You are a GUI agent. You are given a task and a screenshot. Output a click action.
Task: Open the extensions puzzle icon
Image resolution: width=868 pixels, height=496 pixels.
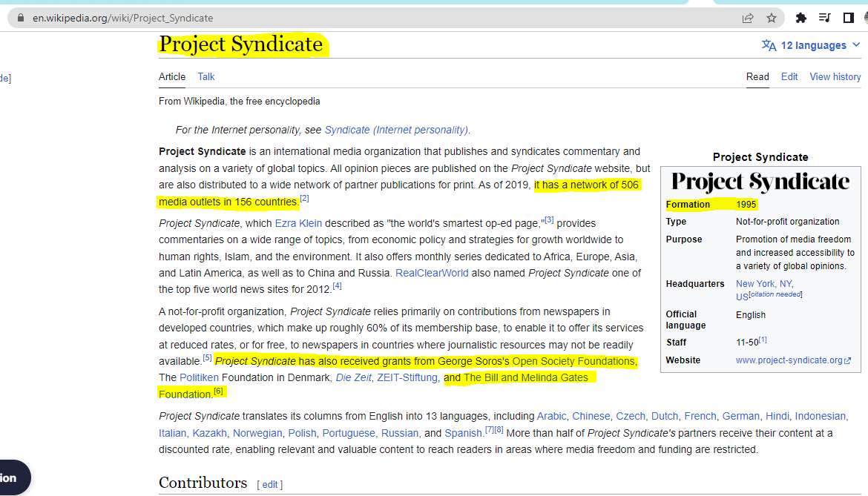point(800,19)
